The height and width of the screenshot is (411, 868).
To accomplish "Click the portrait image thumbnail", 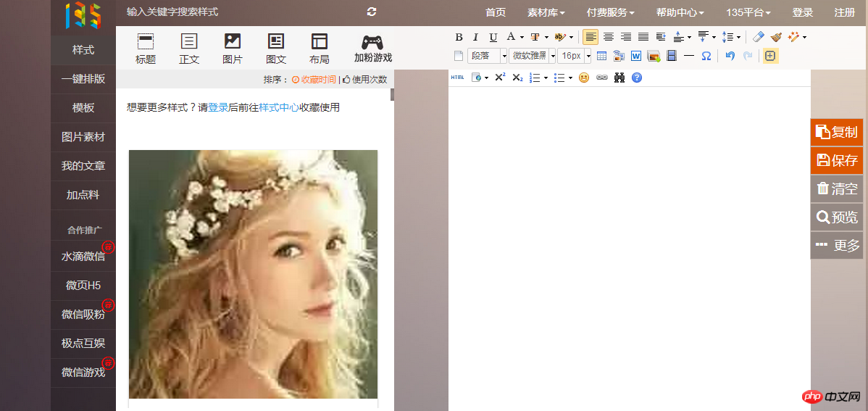I will tap(253, 274).
